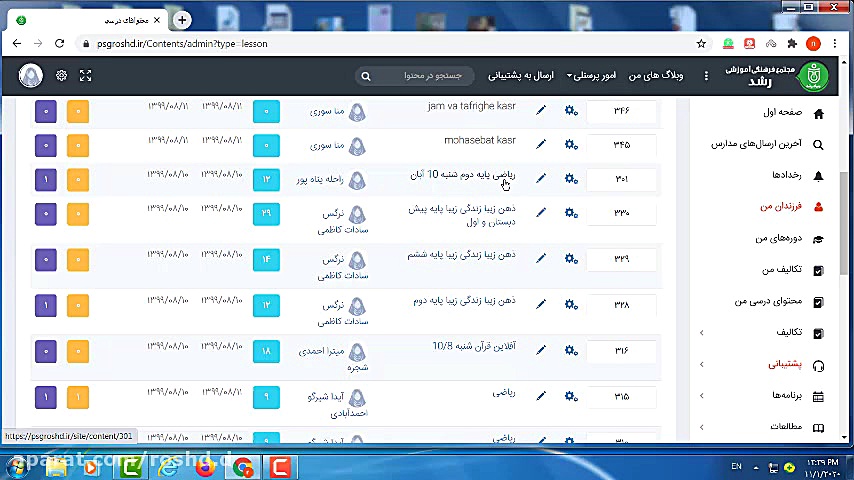Close the محتواهای درسی browser tab

[x=157, y=20]
